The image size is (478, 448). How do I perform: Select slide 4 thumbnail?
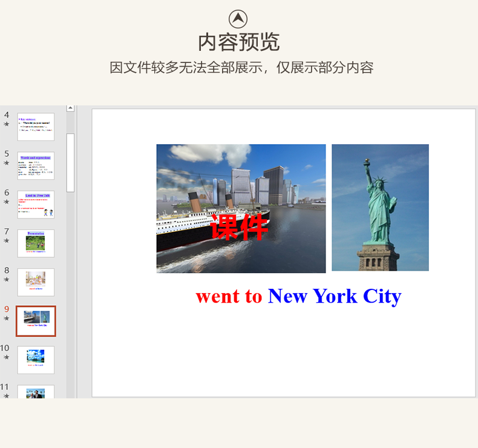36,127
